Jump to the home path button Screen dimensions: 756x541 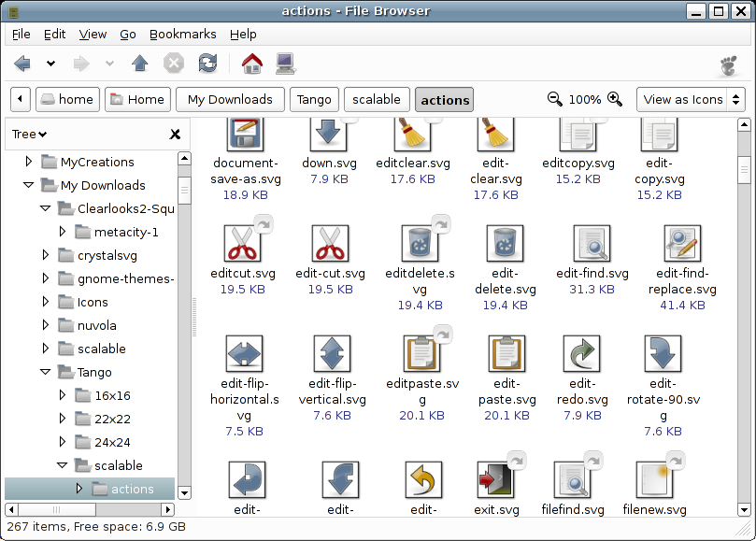click(67, 99)
